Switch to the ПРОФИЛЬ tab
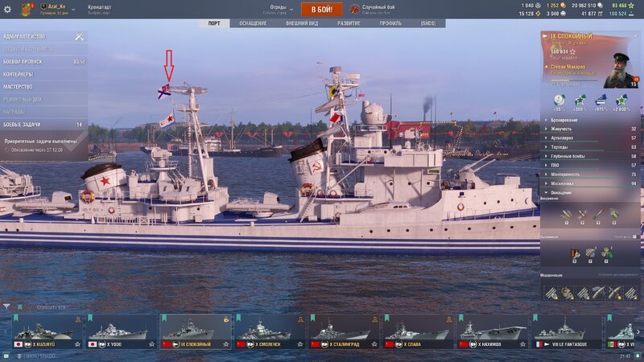This screenshot has width=644, height=362. 390,23
